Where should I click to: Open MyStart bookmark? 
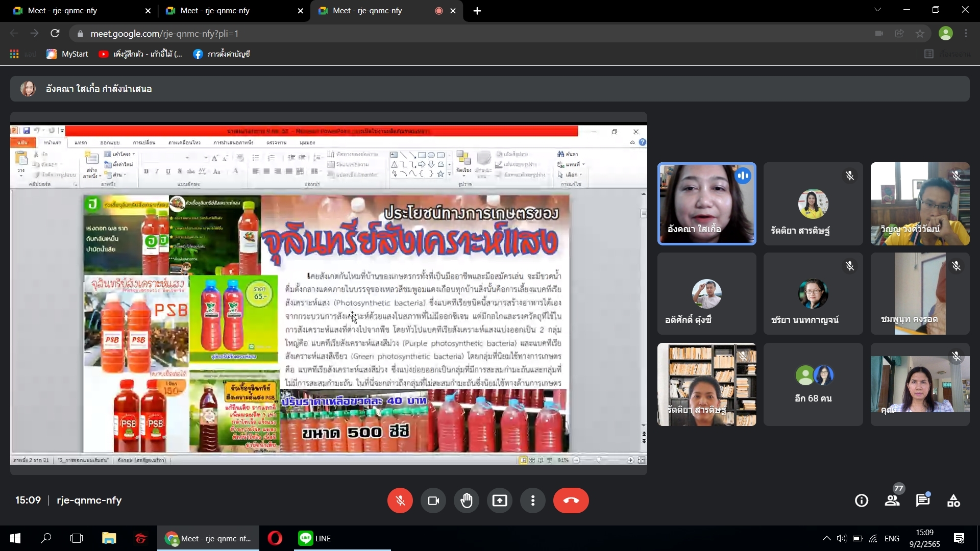coord(67,54)
